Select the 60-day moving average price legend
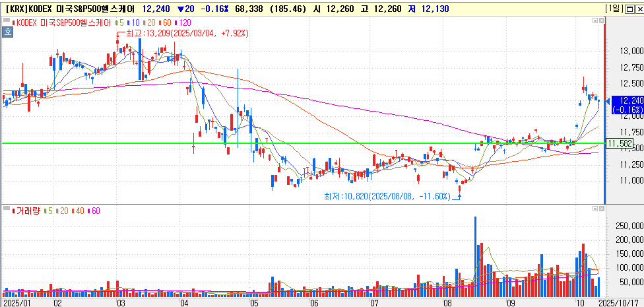Screen dimensions: 644x307 click(166, 22)
